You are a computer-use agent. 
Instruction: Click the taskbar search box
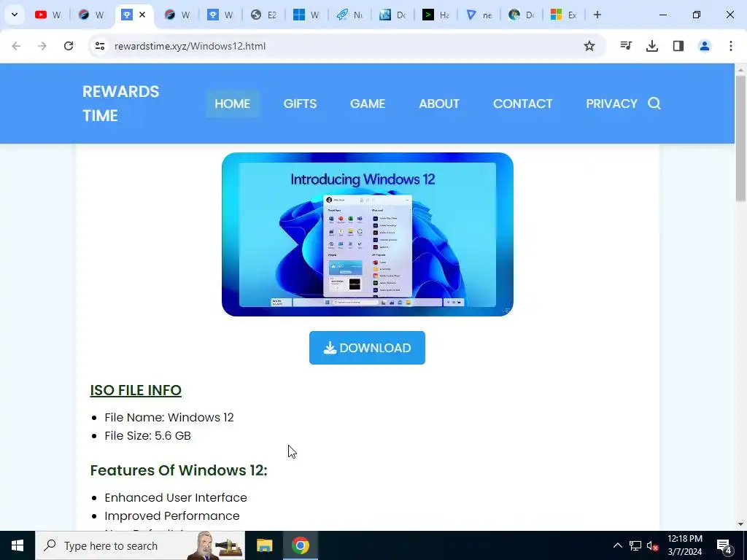tap(140, 545)
